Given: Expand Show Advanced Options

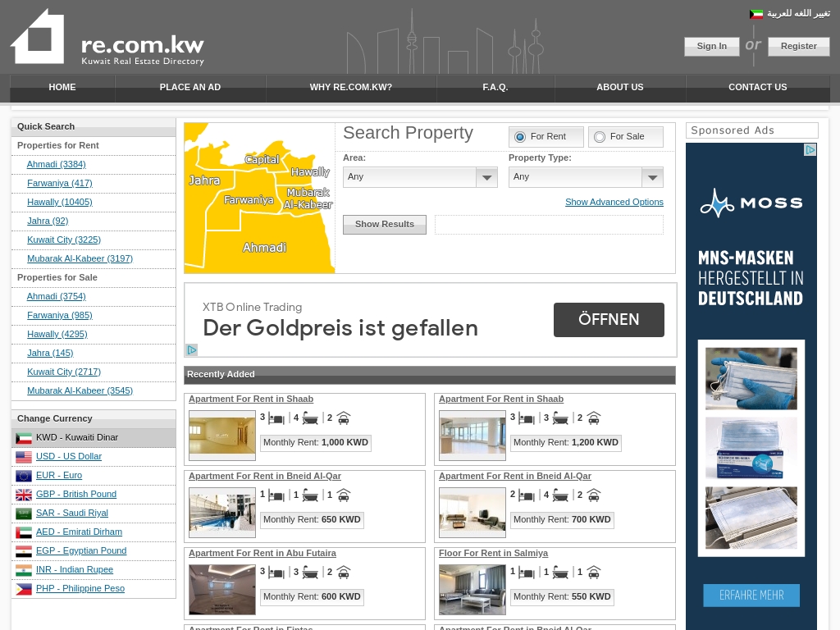Looking at the screenshot, I should 614,202.
